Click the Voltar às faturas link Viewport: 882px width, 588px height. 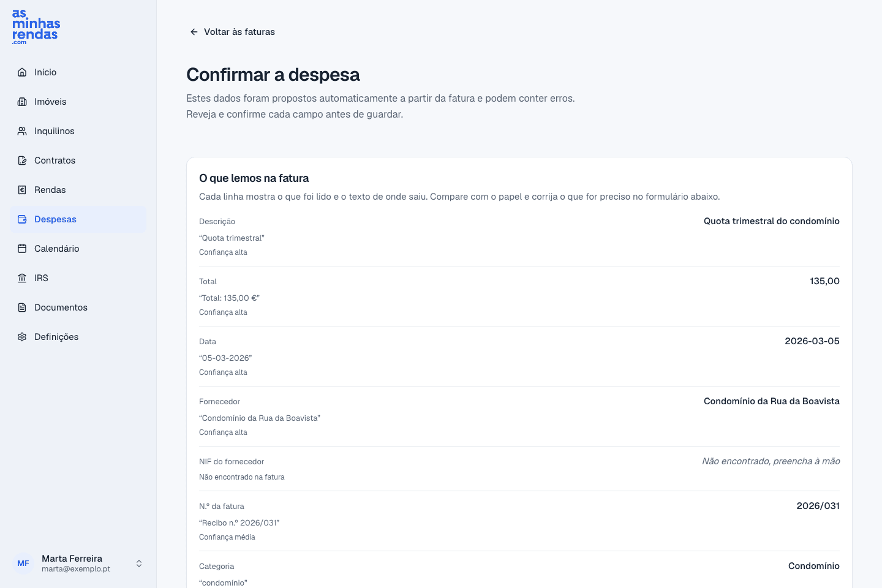(x=232, y=32)
